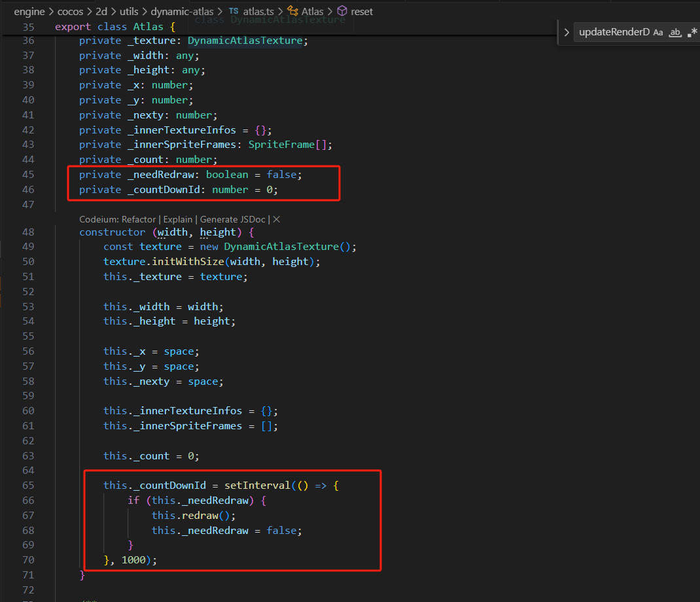Click the Atlas class symbol icon

click(x=293, y=10)
